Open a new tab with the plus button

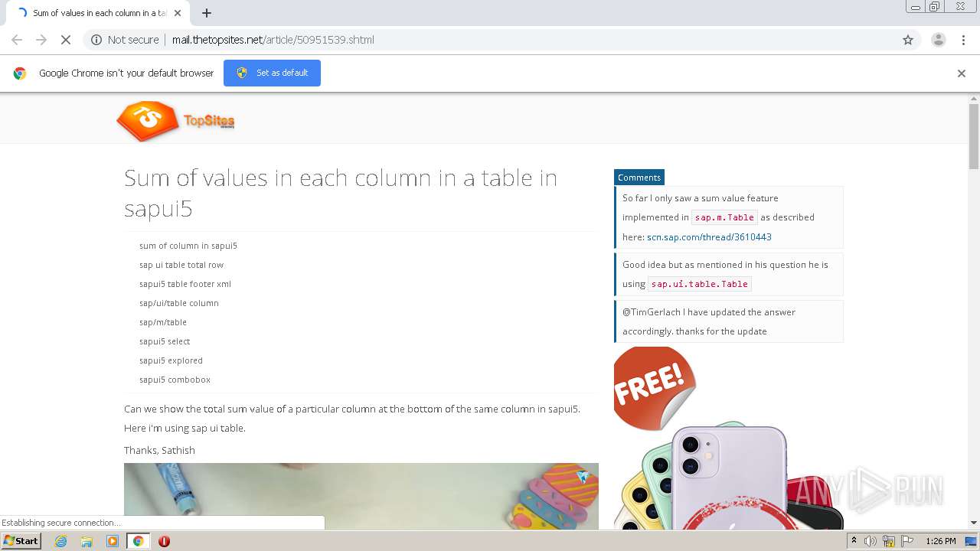[x=207, y=13]
